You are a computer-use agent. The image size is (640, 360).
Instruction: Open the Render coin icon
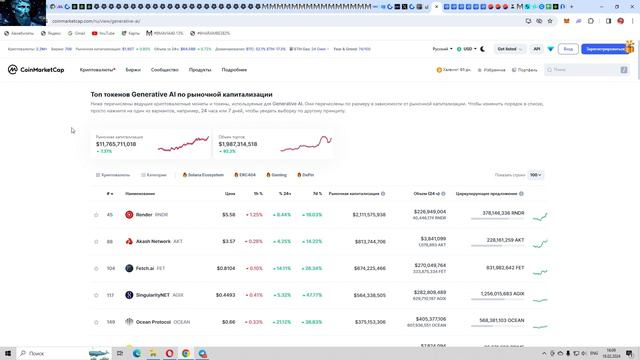(129, 215)
